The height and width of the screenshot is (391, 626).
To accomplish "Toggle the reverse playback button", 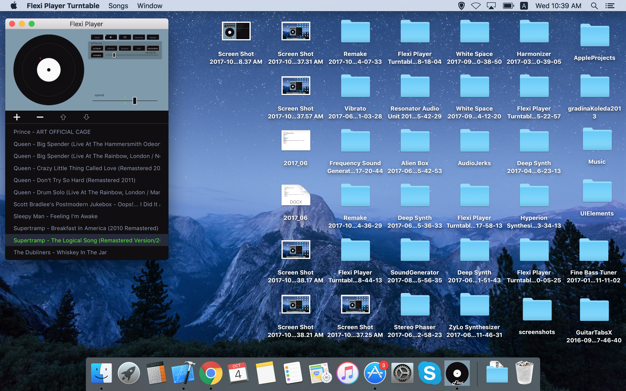I will point(139,37).
